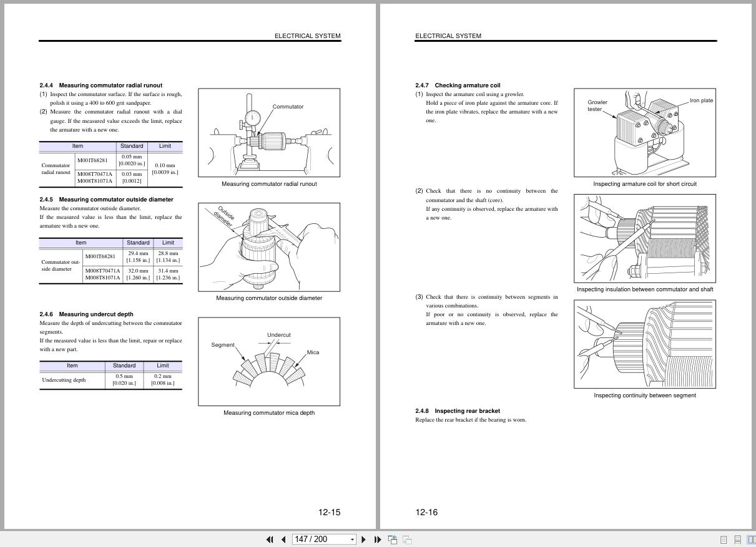This screenshot has height=547, width=756.
Task: Click 'Undercutting depth' table row label
Action: click(x=64, y=380)
